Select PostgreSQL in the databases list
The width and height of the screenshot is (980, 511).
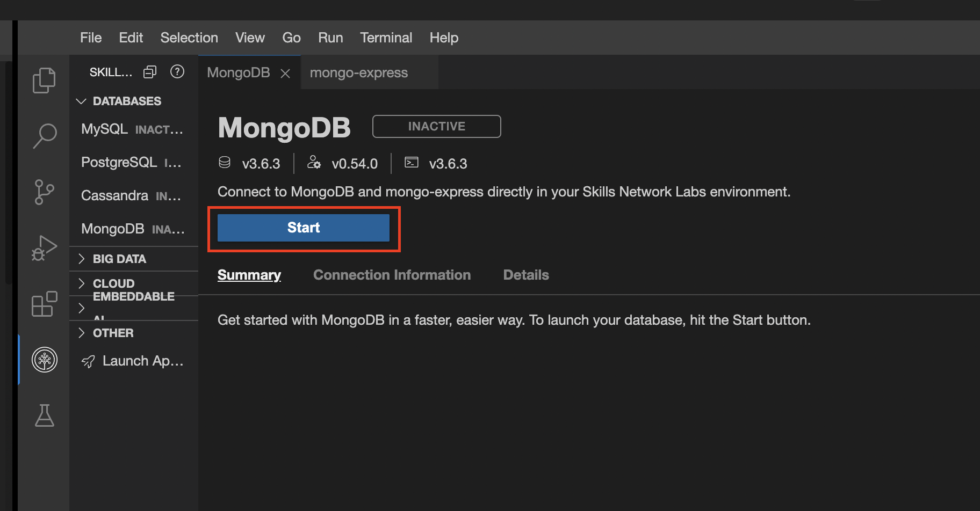[134, 163]
